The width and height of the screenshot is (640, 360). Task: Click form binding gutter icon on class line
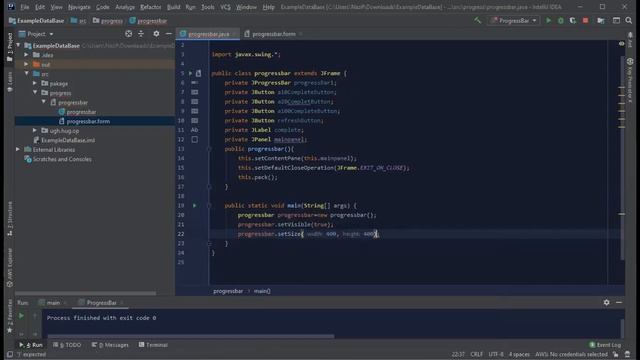(x=198, y=73)
